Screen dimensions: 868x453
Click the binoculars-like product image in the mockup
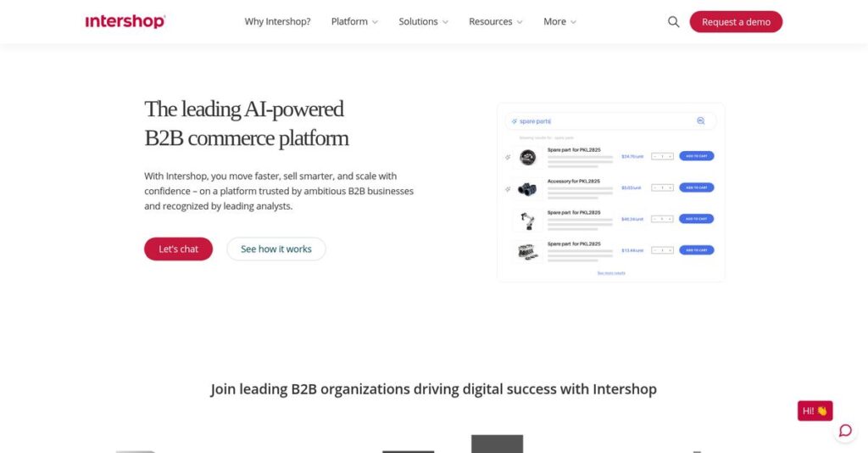[x=527, y=189]
